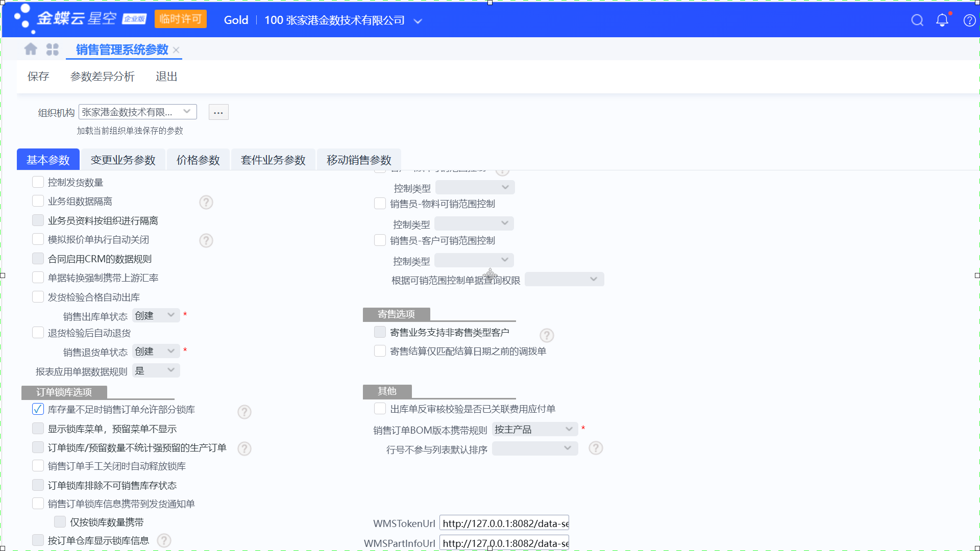Tick 寄售结算仅匹配结算日期之前的调拨单
This screenshot has height=551, width=980.
(380, 351)
